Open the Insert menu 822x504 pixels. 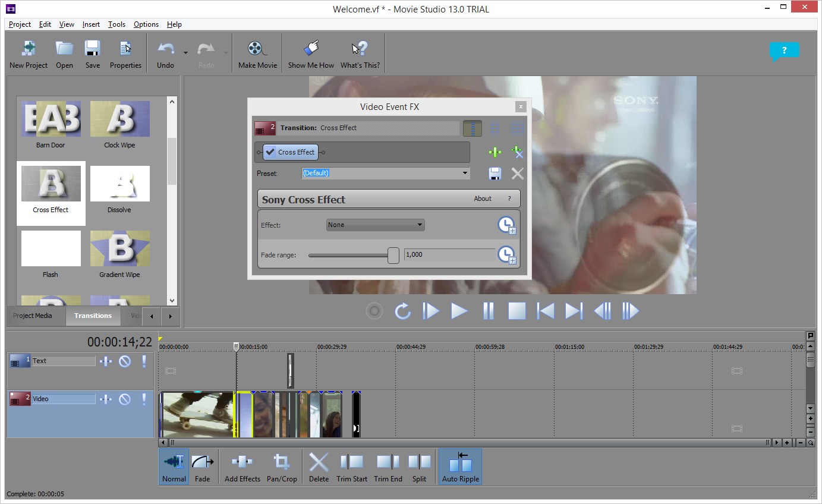tap(91, 24)
